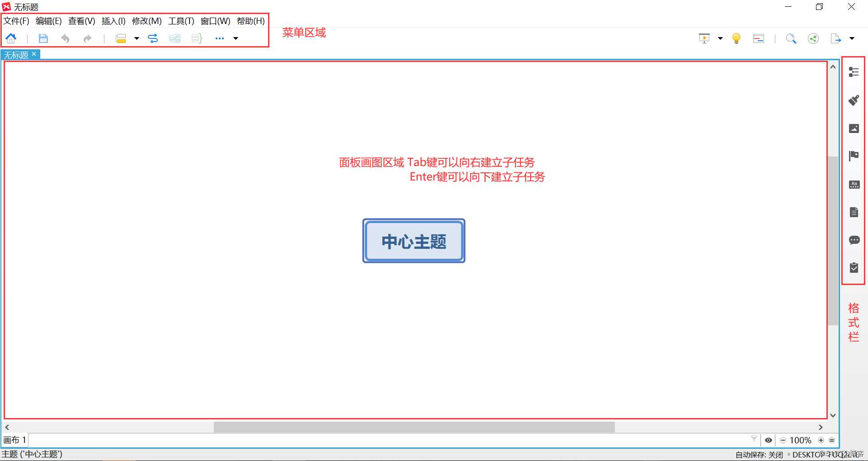868x461 pixels.
Task: Open the 编辑(E) menu
Action: point(48,21)
